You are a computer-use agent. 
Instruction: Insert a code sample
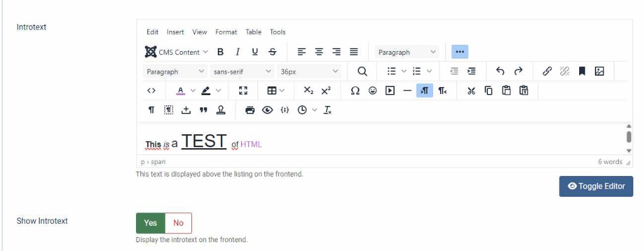[x=285, y=110]
